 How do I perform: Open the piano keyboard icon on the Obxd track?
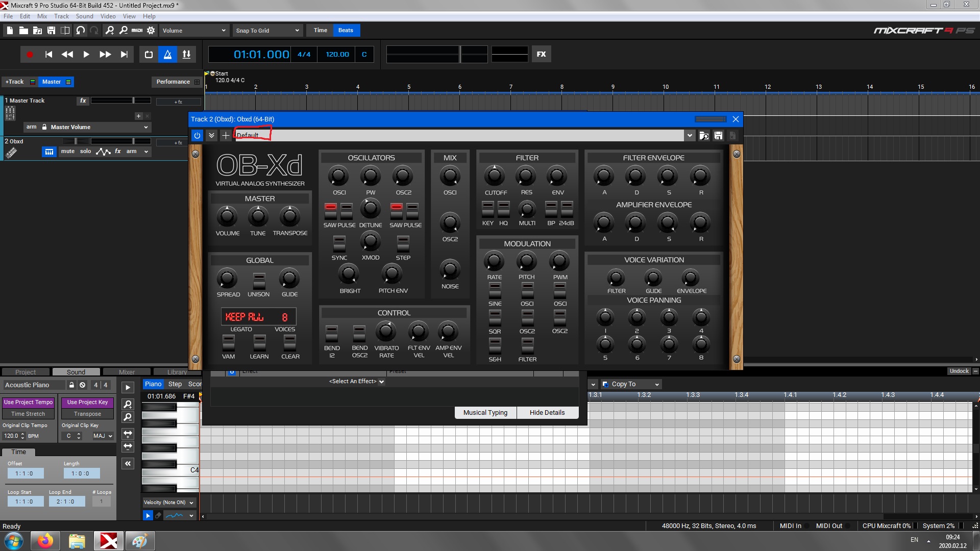coord(49,152)
